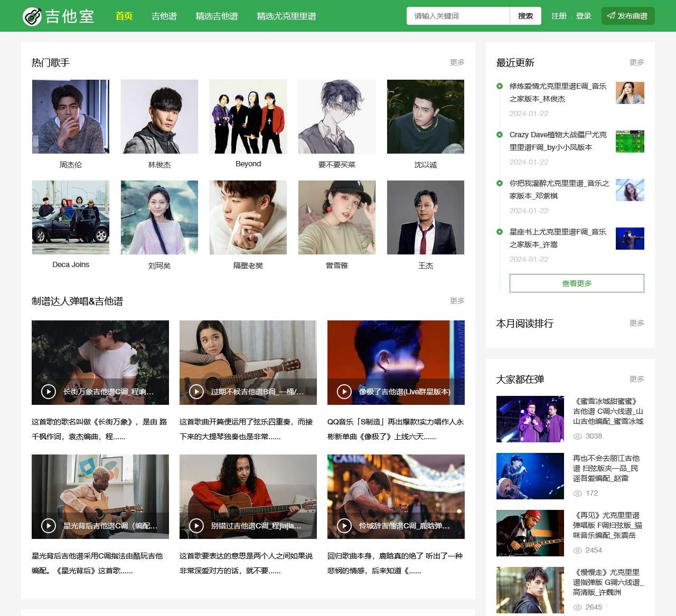Click the timeline dot for Crazy Dave entry
This screenshot has width=676, height=616.
coord(500,135)
